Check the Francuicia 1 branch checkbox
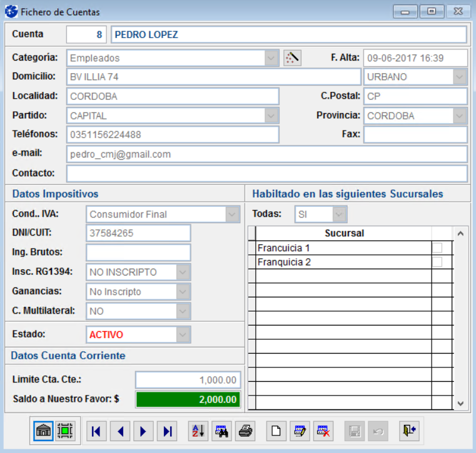The image size is (476, 453). click(x=437, y=248)
